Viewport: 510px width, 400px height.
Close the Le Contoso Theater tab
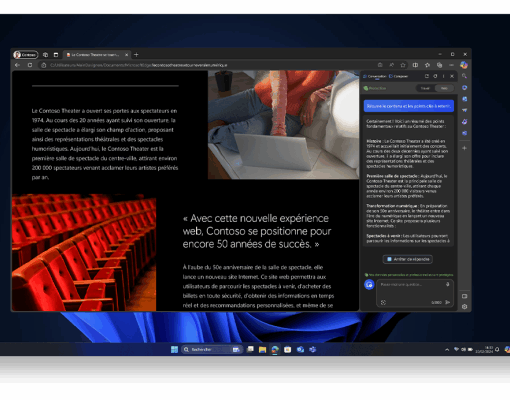coord(127,55)
